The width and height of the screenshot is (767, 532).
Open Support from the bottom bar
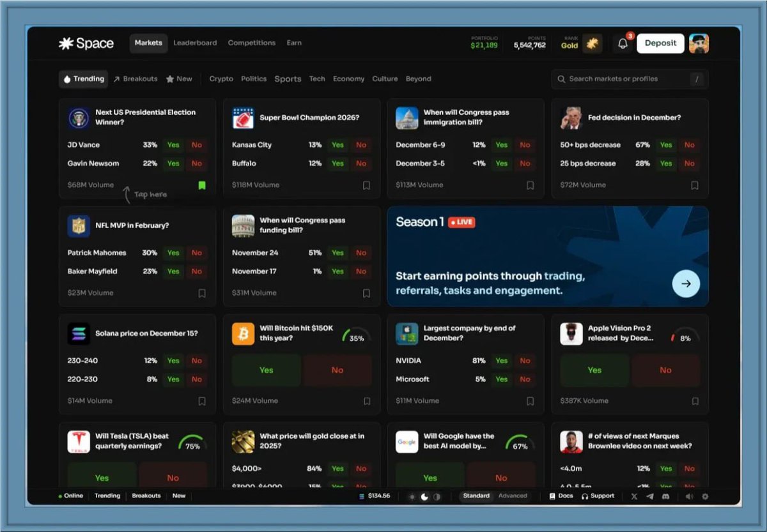pyautogui.click(x=598, y=496)
